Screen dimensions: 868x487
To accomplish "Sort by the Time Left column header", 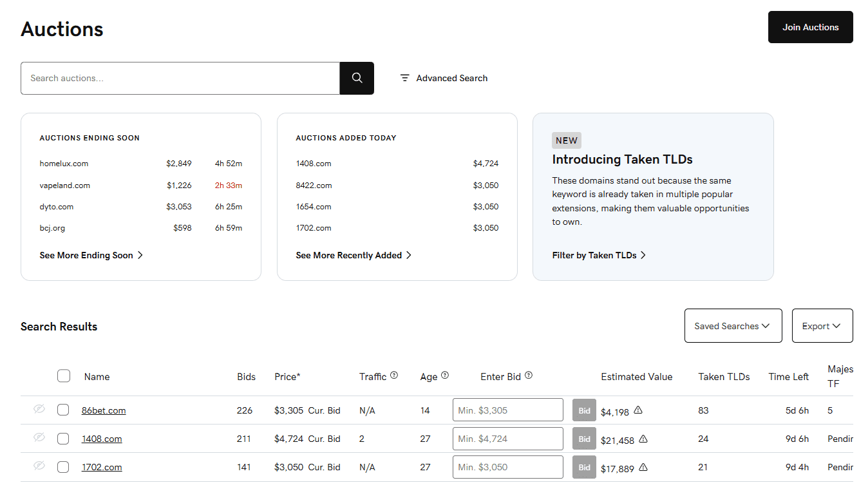I will click(x=788, y=377).
